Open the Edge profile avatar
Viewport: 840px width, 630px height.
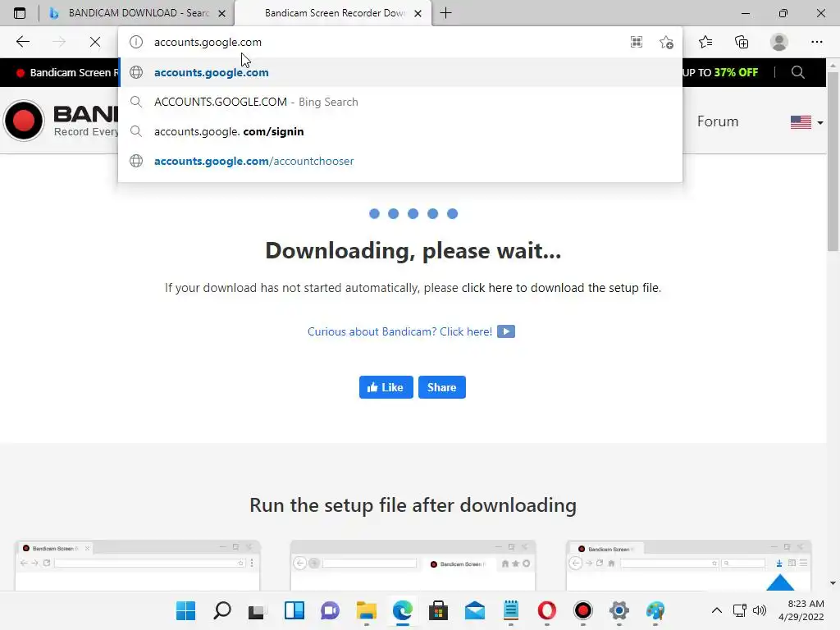[778, 42]
